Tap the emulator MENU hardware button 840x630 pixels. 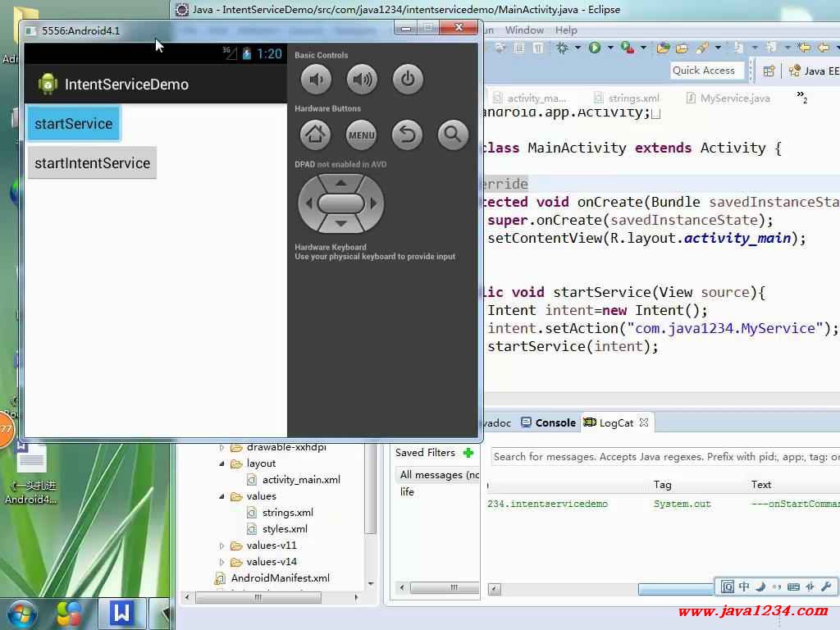pyautogui.click(x=362, y=135)
